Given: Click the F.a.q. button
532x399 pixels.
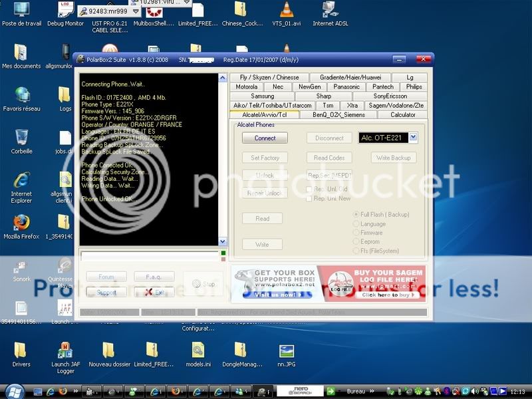Looking at the screenshot, I should 154,277.
